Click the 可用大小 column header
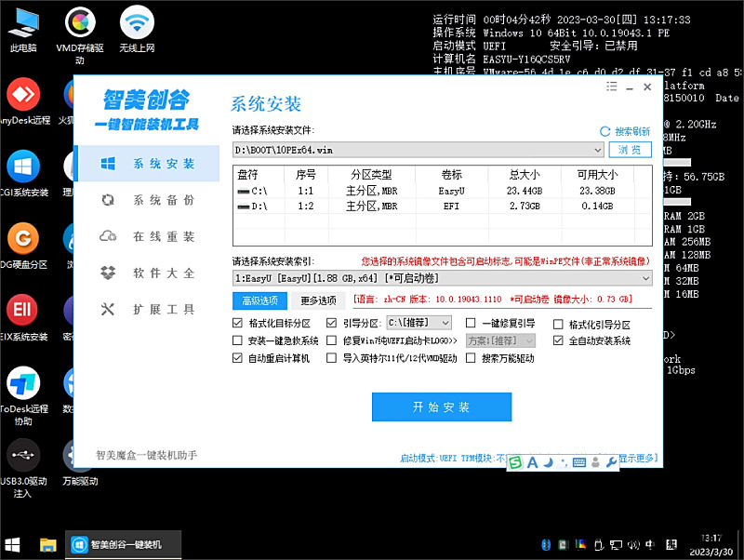The height and width of the screenshot is (560, 744). click(x=597, y=175)
